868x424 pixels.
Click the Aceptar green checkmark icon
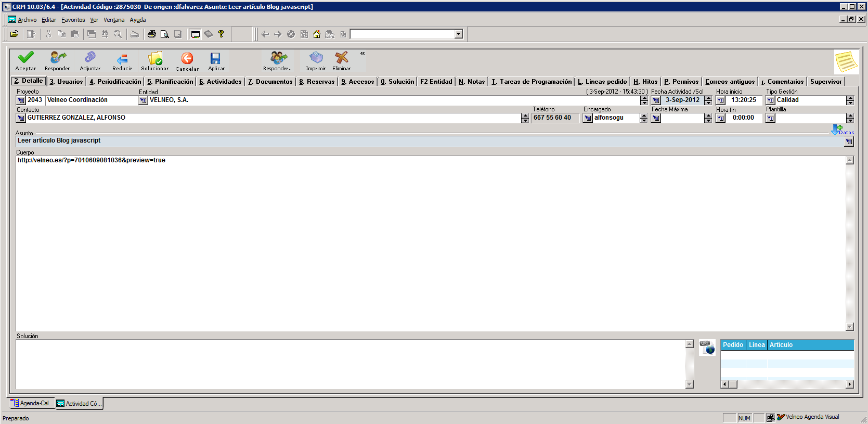tap(25, 57)
